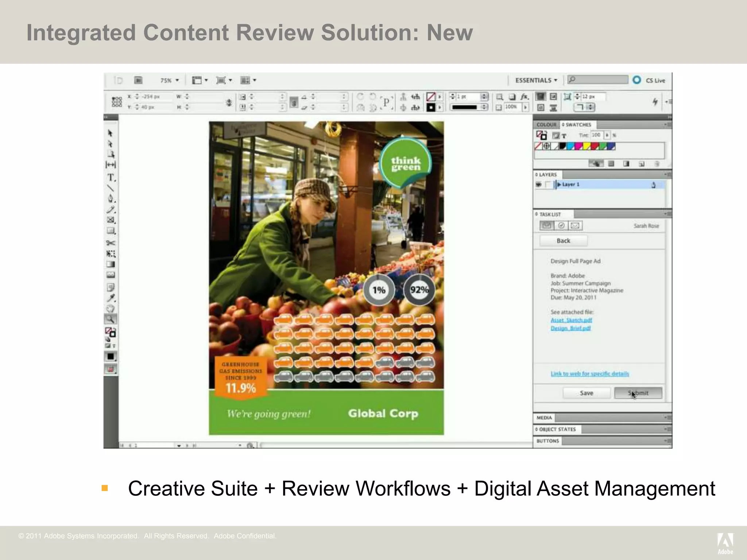This screenshot has height=560, width=747.
Task: Open the BUTTONS panel tab
Action: point(547,441)
